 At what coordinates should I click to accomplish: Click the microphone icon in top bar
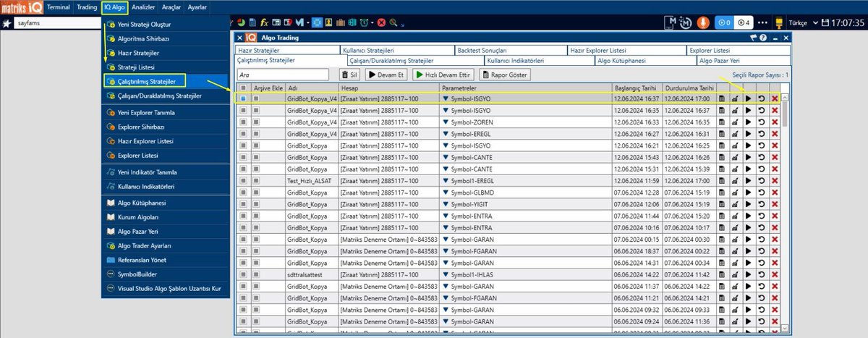pyautogui.click(x=702, y=22)
